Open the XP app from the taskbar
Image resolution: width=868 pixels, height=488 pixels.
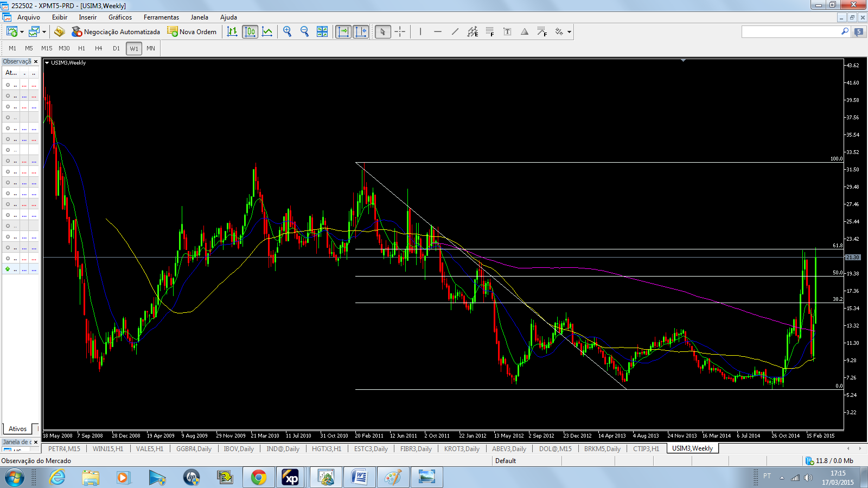291,477
